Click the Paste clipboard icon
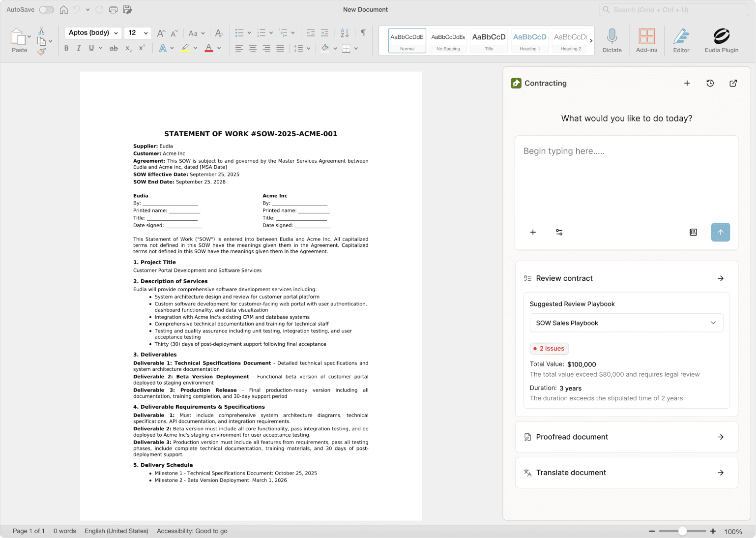 (x=18, y=37)
